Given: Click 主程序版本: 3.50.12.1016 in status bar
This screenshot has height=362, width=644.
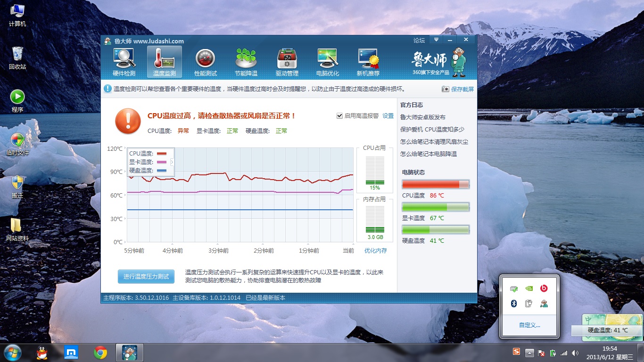Looking at the screenshot, I should pos(136,298).
